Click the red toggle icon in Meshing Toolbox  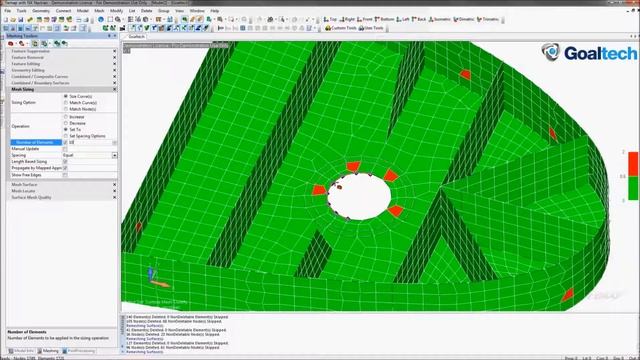pos(11,43)
